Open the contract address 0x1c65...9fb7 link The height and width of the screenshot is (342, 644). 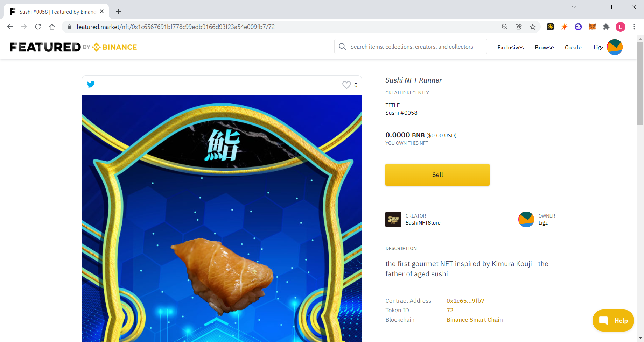pyautogui.click(x=465, y=301)
